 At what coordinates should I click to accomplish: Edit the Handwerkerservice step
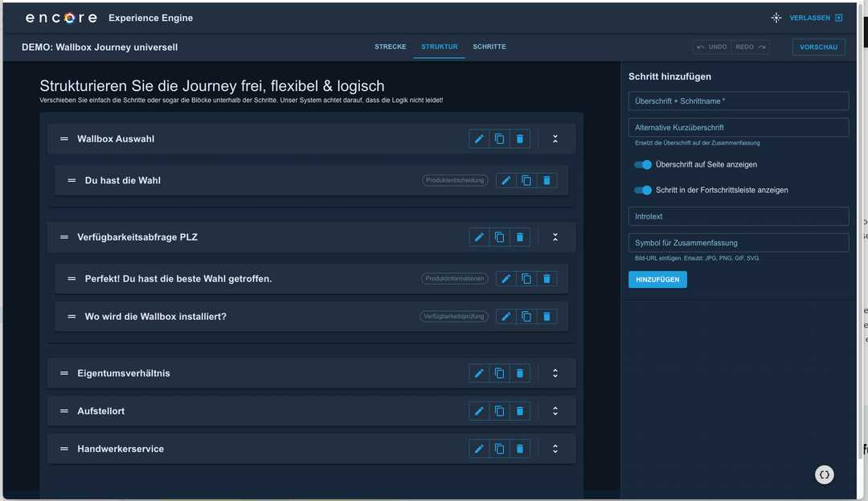479,448
